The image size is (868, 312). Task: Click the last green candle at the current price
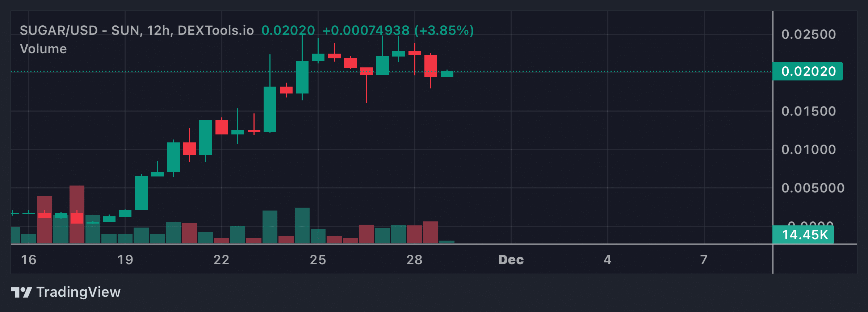(x=447, y=74)
